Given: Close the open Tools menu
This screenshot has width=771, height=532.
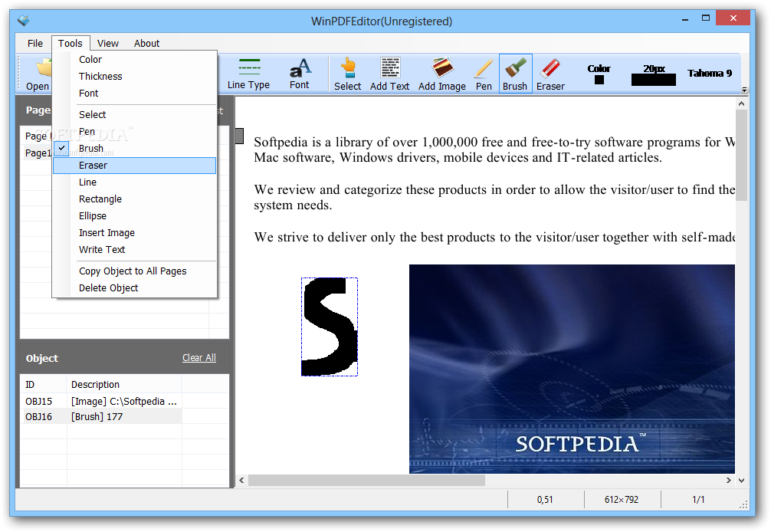Looking at the screenshot, I should tap(71, 43).
